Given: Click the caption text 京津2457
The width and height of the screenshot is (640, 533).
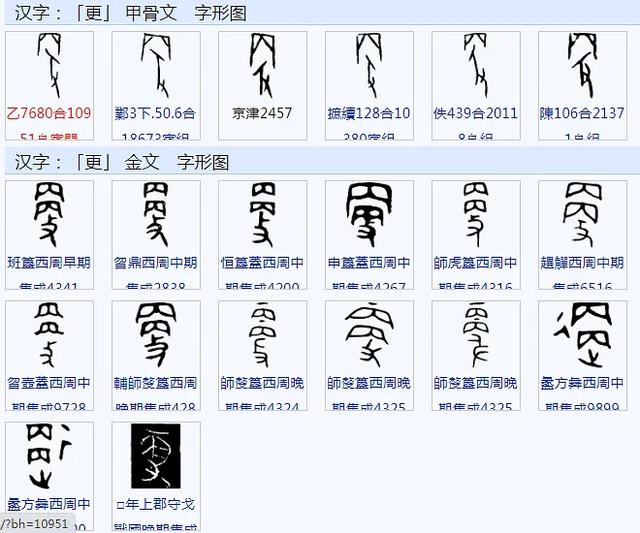Looking at the screenshot, I should point(262,113).
